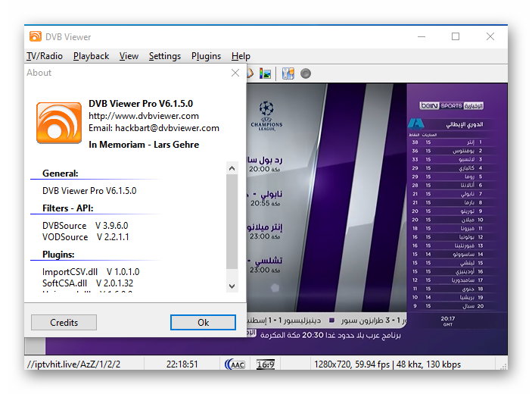Open the Settings menu
This screenshot has width=532, height=394.
[164, 56]
